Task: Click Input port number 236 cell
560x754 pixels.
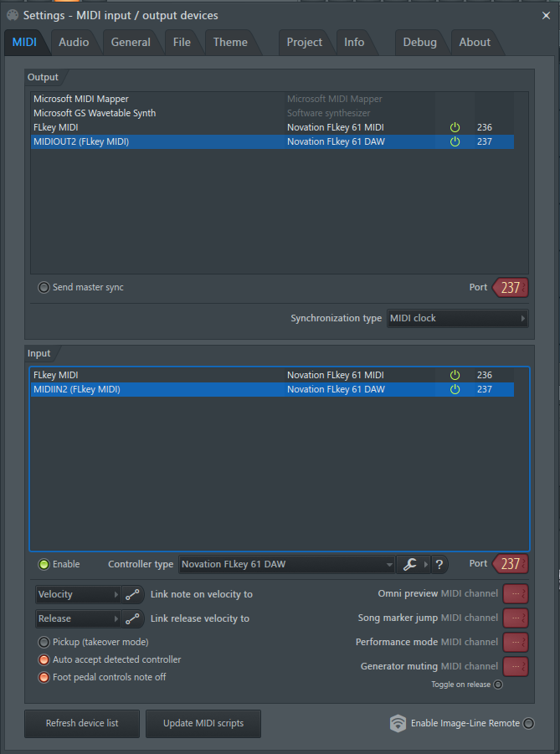Action: [485, 375]
